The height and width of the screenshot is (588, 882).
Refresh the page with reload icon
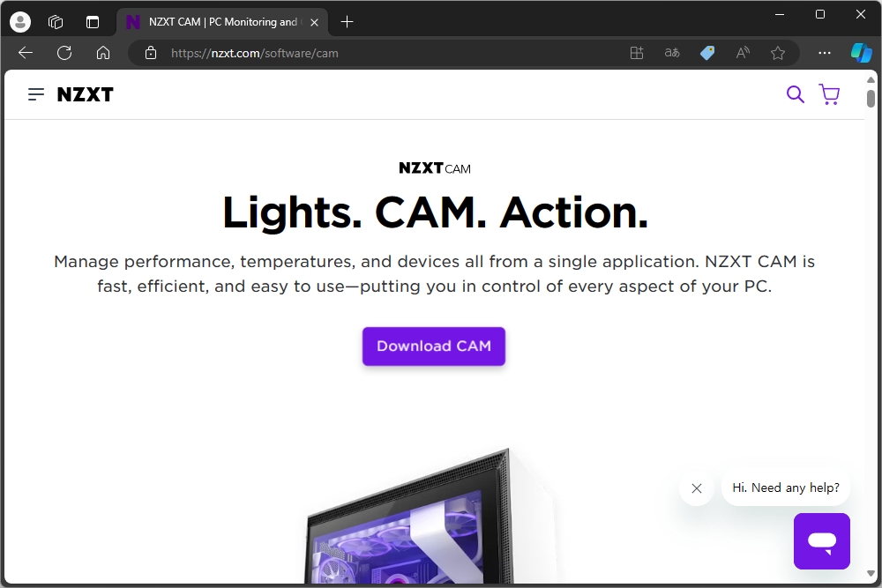[x=64, y=53]
